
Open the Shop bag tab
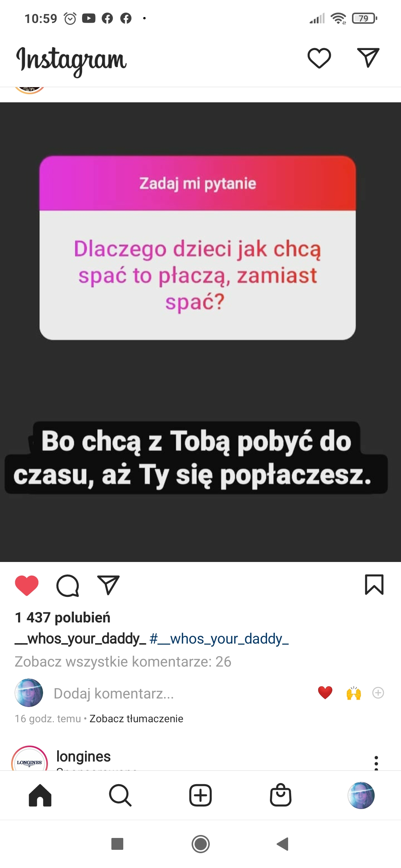[x=281, y=795]
